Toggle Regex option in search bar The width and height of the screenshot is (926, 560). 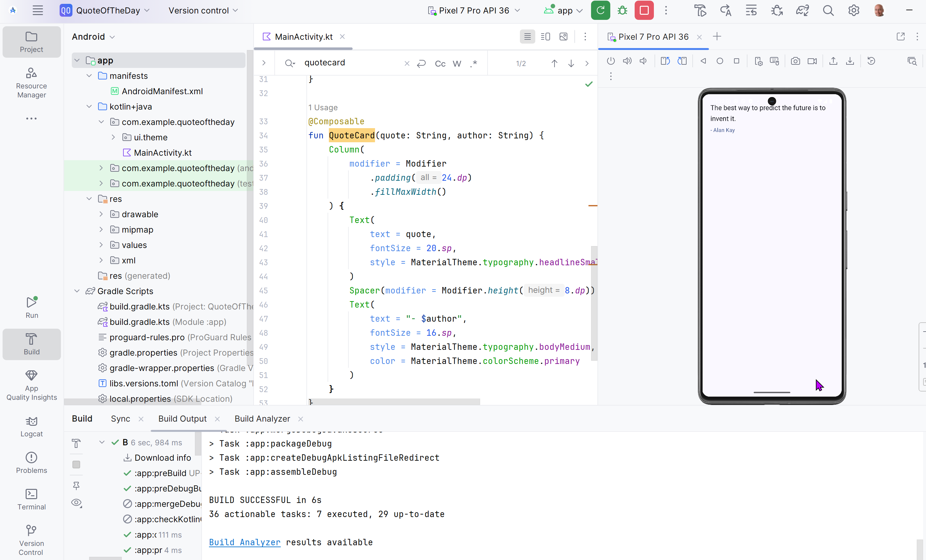[473, 63]
